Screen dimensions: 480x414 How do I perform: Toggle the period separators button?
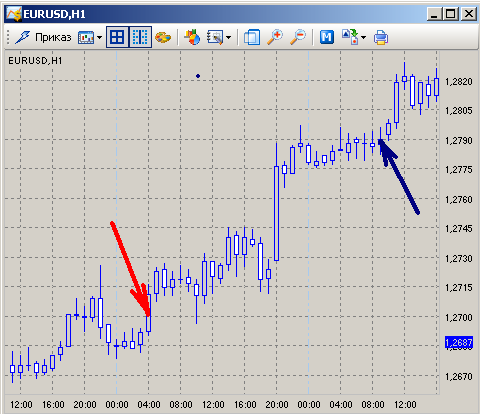[x=140, y=37]
